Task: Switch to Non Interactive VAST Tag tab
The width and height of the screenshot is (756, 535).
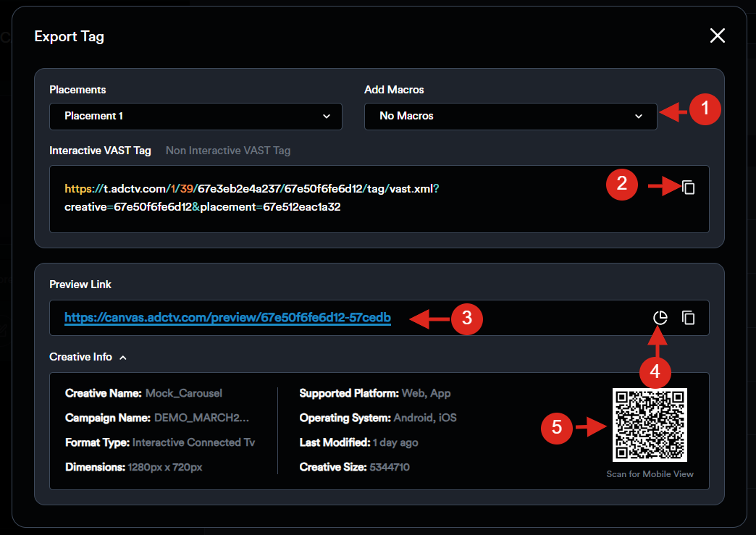Action: [x=228, y=151]
